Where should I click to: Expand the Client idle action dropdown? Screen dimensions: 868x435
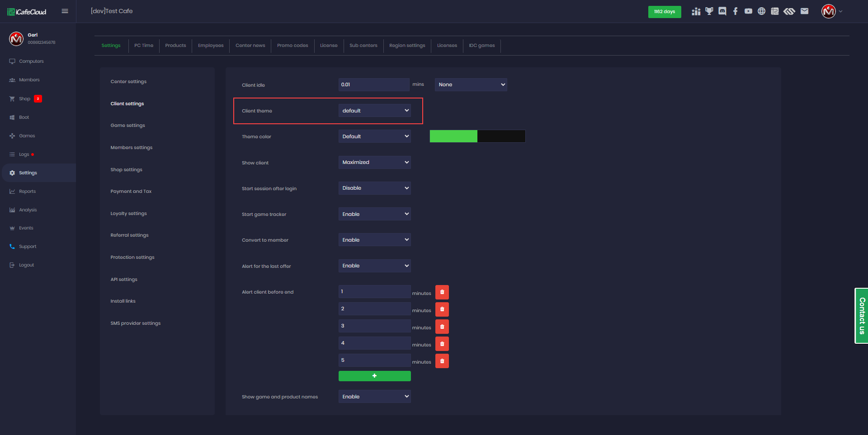pyautogui.click(x=471, y=84)
